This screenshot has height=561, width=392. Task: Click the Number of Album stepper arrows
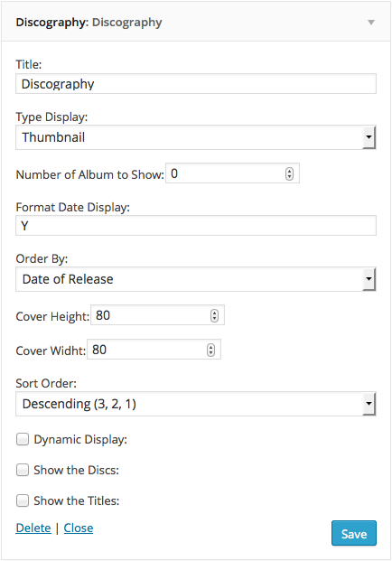[x=289, y=173]
